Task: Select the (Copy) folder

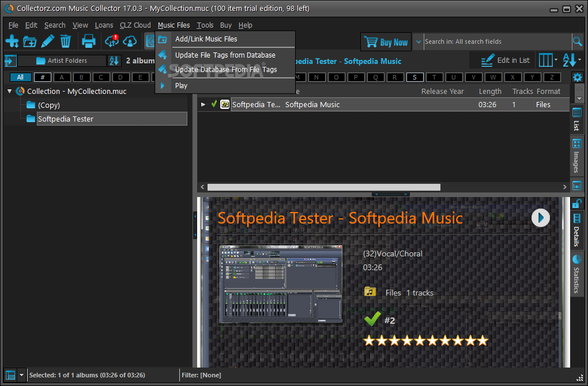Action: pos(49,105)
